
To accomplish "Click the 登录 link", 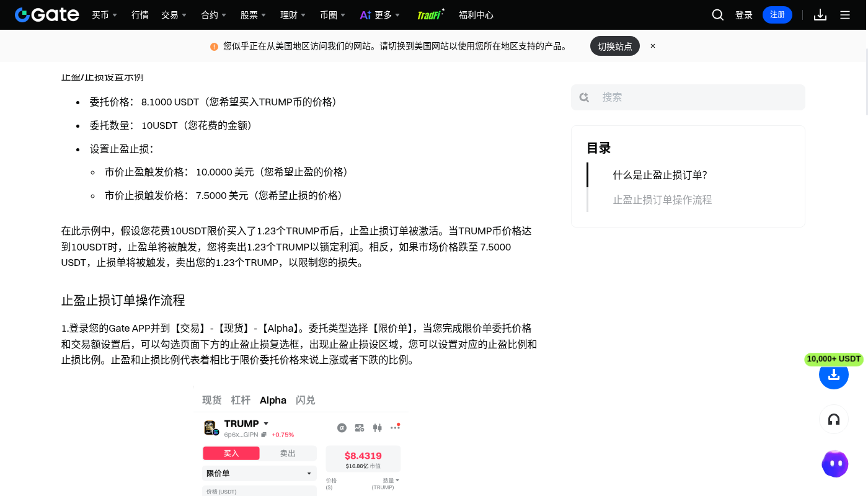I will (744, 15).
